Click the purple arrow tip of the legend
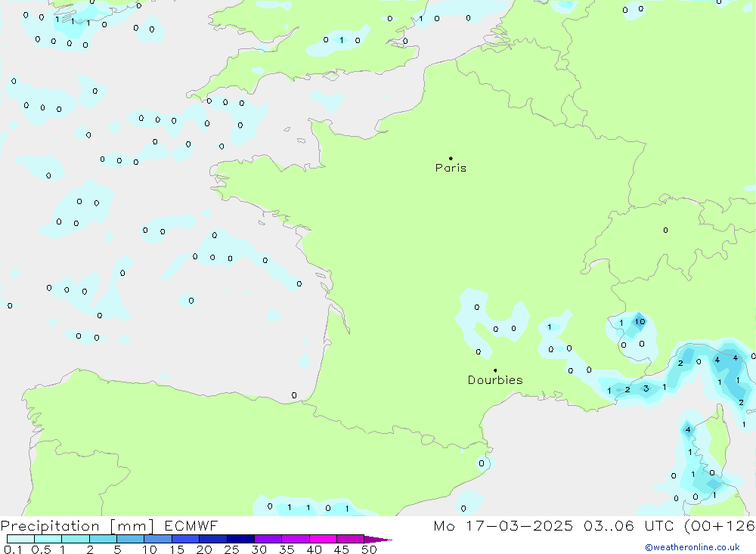 point(377,540)
